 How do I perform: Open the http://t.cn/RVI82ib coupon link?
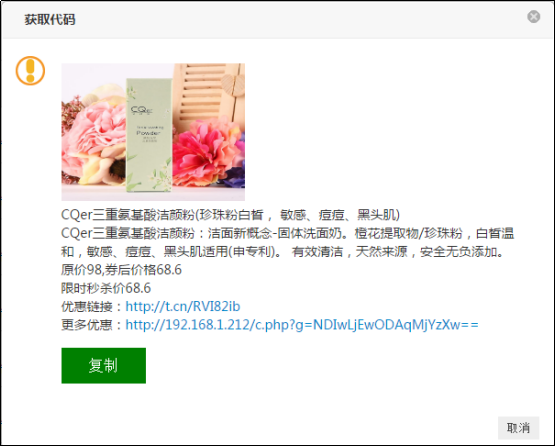[183, 306]
